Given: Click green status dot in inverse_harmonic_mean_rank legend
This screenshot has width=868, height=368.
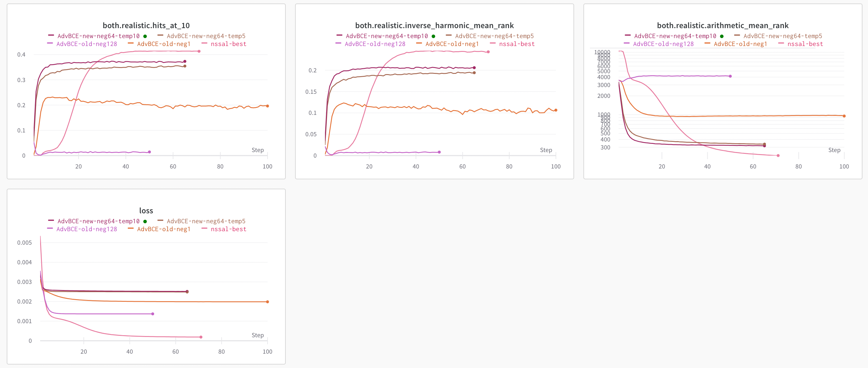Looking at the screenshot, I should coord(433,36).
